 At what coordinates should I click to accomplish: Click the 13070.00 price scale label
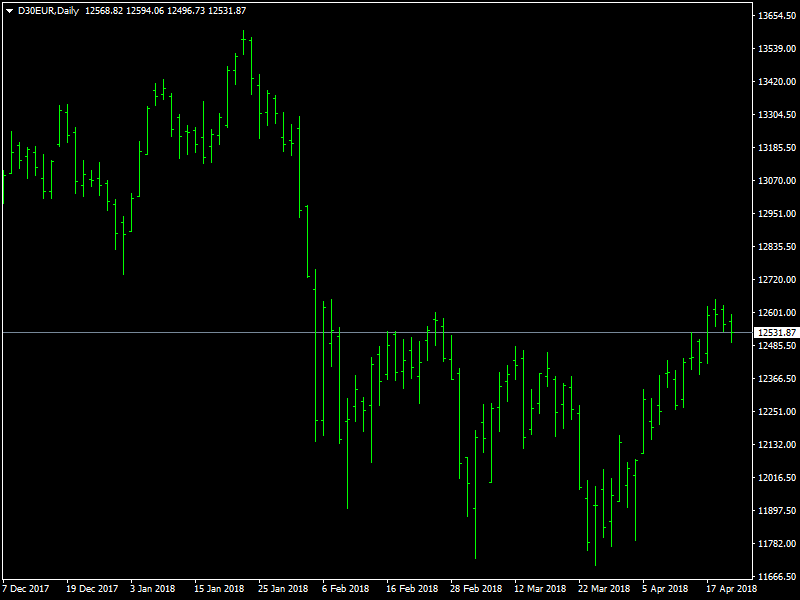click(777, 181)
